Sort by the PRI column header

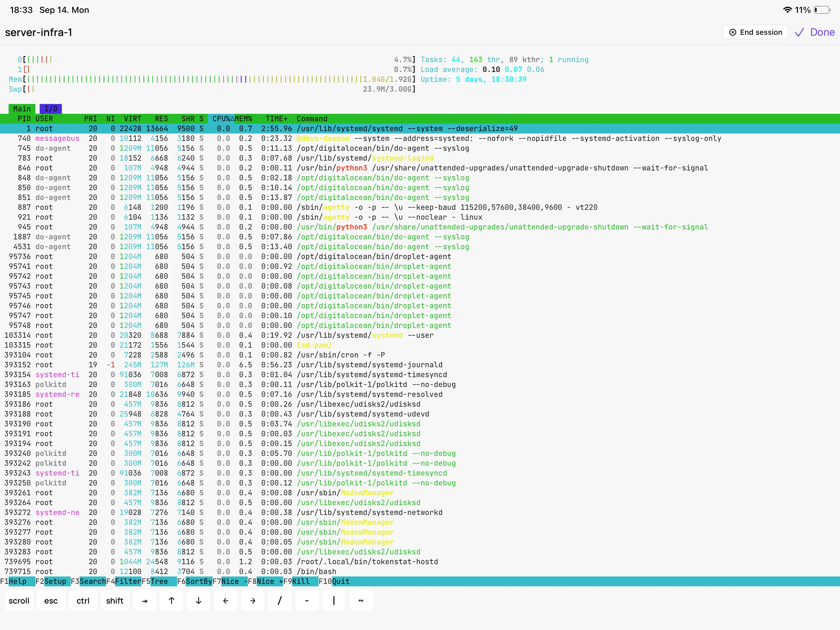coord(90,118)
